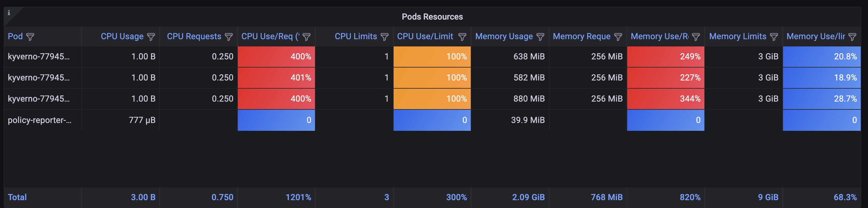This screenshot has width=868, height=208.
Task: Open the CPU Usage column filter
Action: click(x=151, y=37)
